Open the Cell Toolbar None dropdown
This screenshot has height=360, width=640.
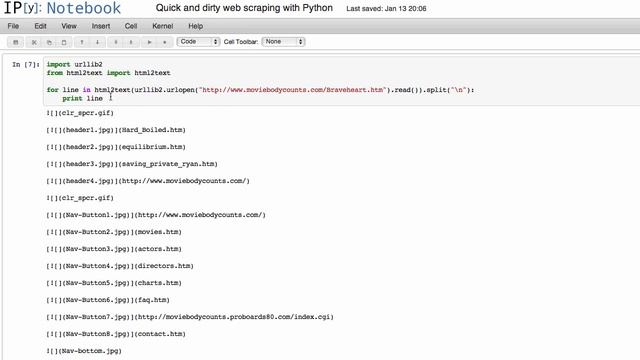tap(283, 42)
